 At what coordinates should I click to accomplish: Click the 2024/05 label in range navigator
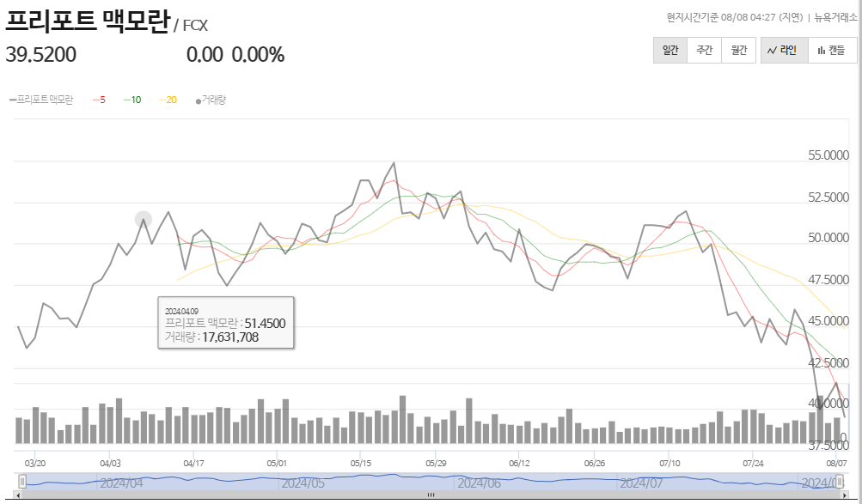(x=303, y=483)
